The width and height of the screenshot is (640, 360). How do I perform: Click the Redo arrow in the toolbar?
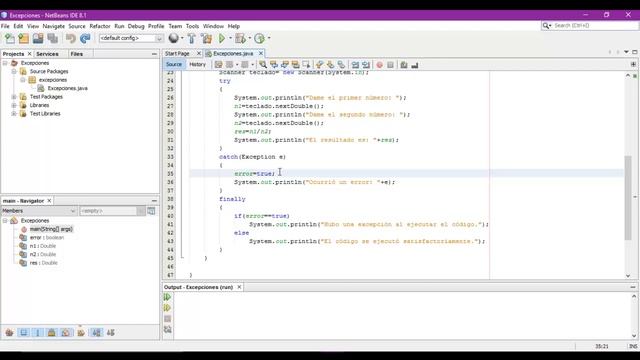click(x=85, y=38)
